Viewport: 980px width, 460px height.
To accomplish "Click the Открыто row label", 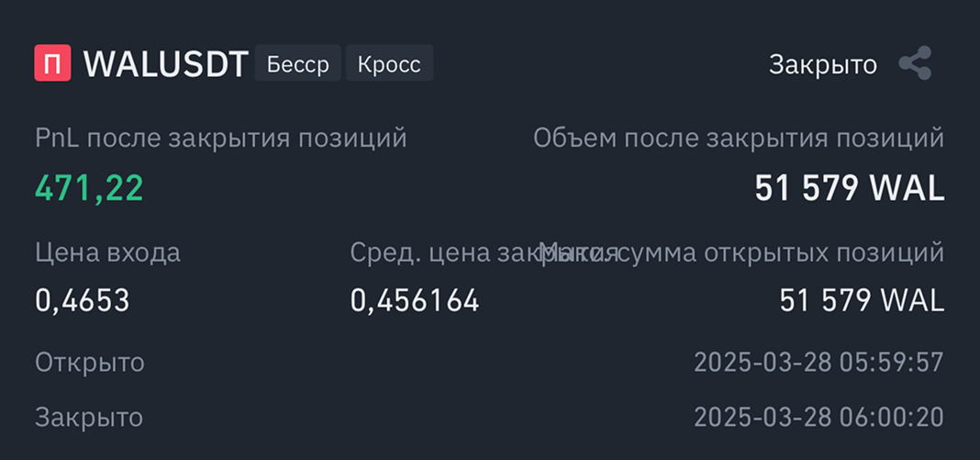I will click(x=90, y=363).
